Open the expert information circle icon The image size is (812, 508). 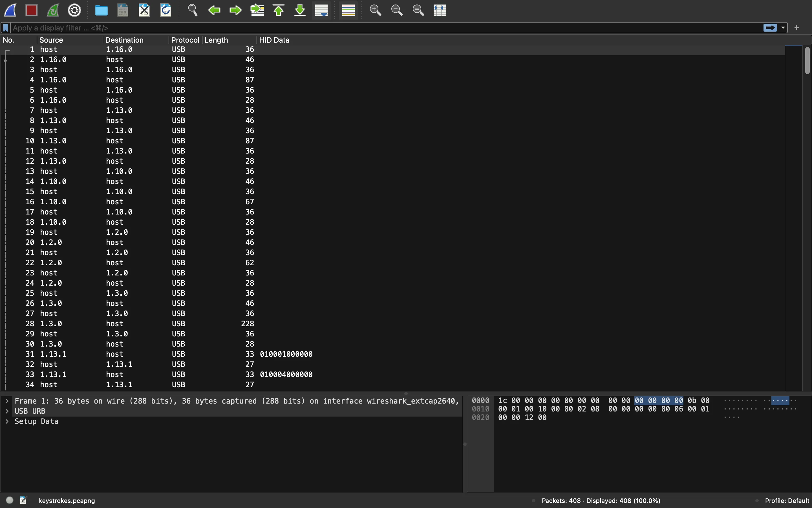pyautogui.click(x=9, y=500)
